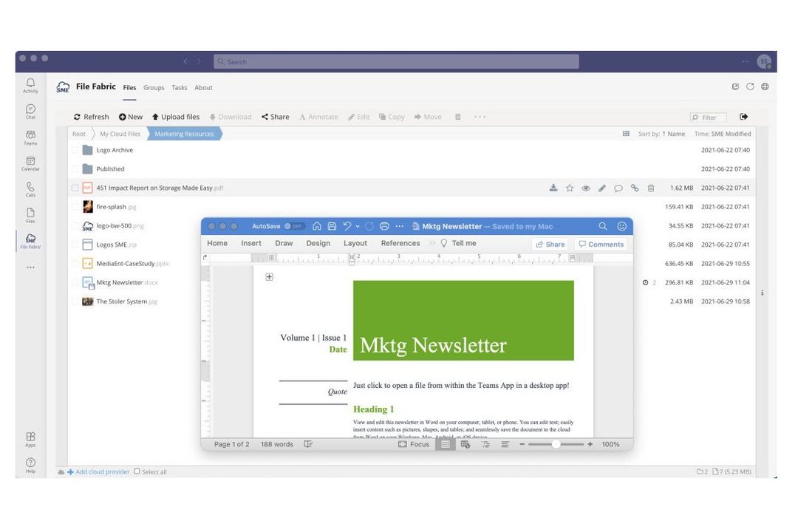Click the Teams search bar
Viewport: 798px width, 532px height.
click(x=396, y=61)
